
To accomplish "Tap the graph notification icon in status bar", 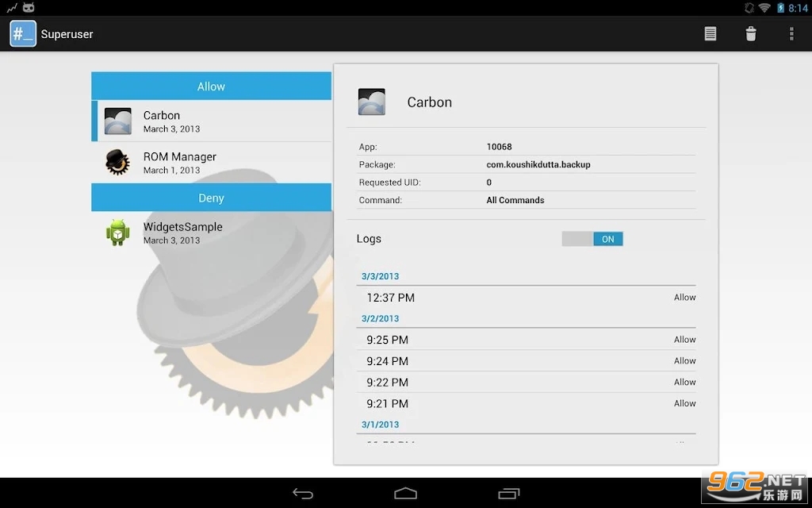I will point(11,8).
